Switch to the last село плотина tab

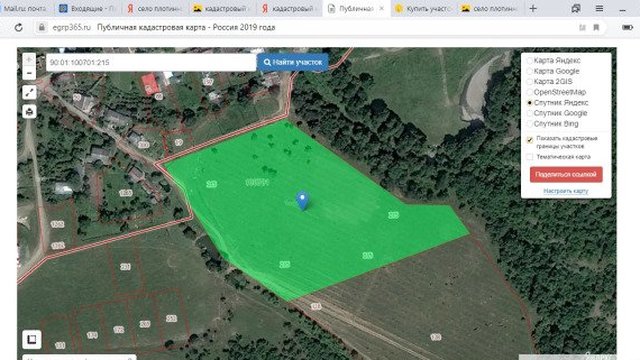pos(490,8)
